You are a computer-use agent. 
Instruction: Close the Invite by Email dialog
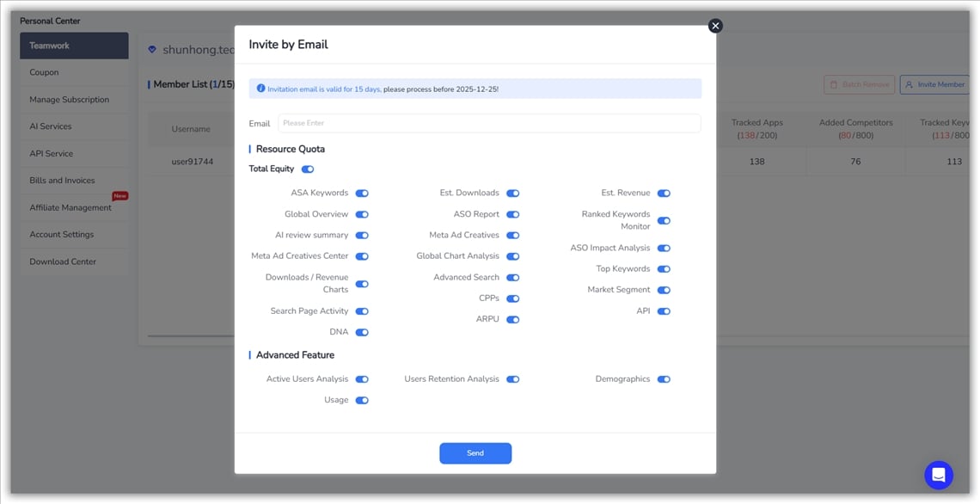tap(715, 26)
